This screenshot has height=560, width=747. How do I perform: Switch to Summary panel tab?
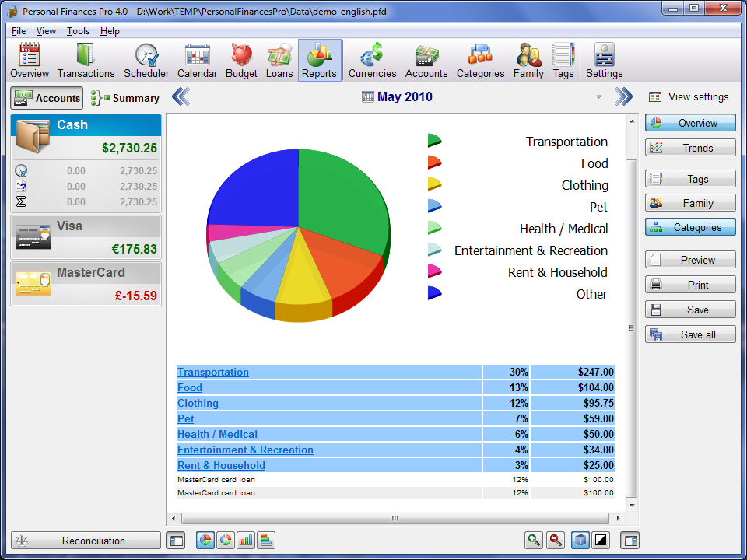(x=124, y=98)
